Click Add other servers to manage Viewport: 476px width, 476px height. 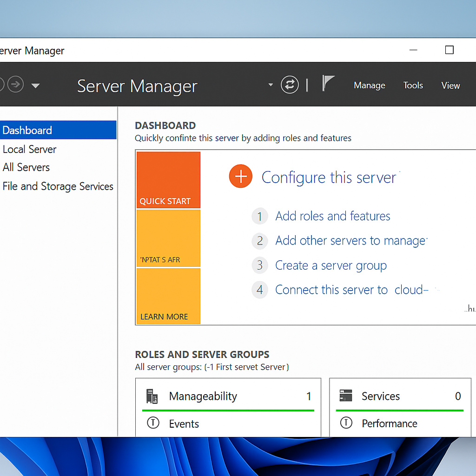[x=350, y=241]
